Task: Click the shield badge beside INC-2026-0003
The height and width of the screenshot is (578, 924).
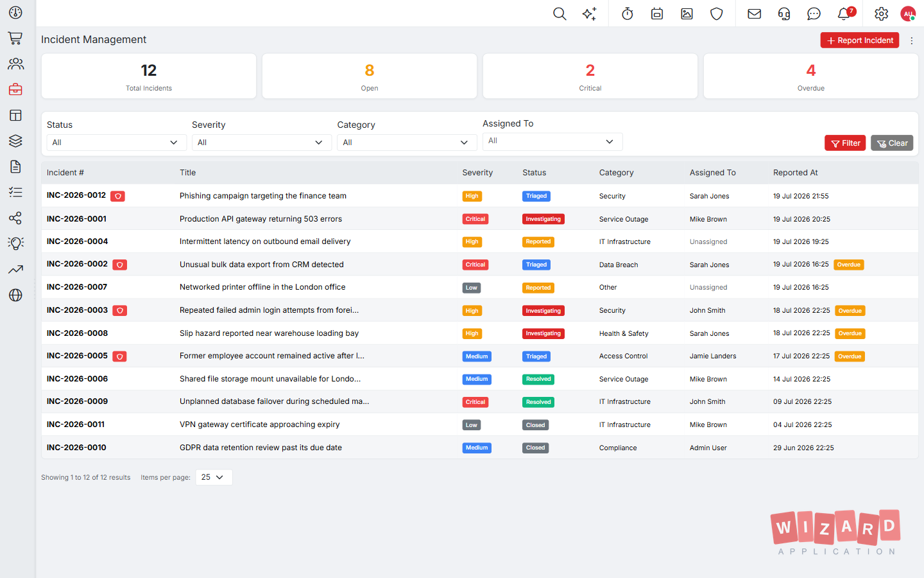Action: 119,310
